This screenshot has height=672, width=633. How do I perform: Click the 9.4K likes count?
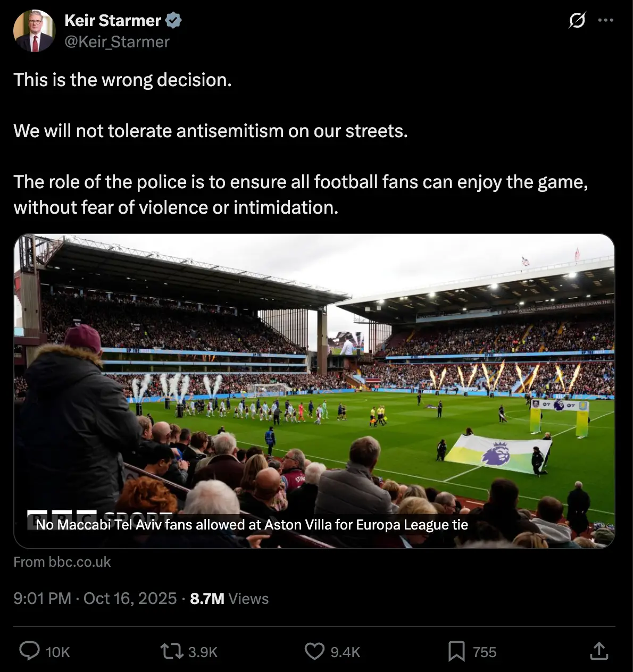(345, 652)
